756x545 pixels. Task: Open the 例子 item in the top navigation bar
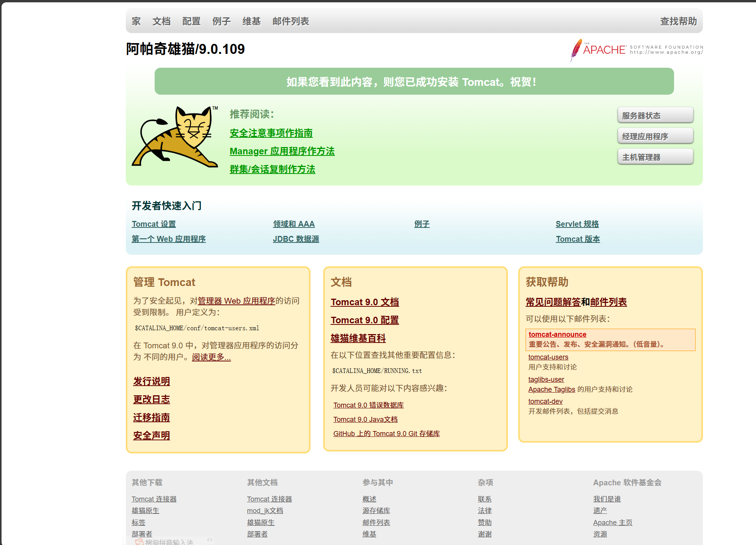click(222, 21)
